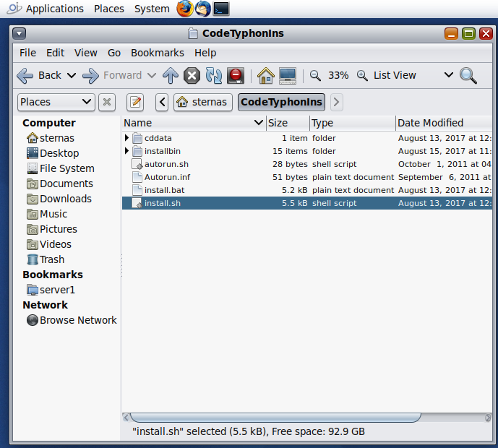Select the installbin folder icon
The width and height of the screenshot is (498, 448).
tap(137, 151)
